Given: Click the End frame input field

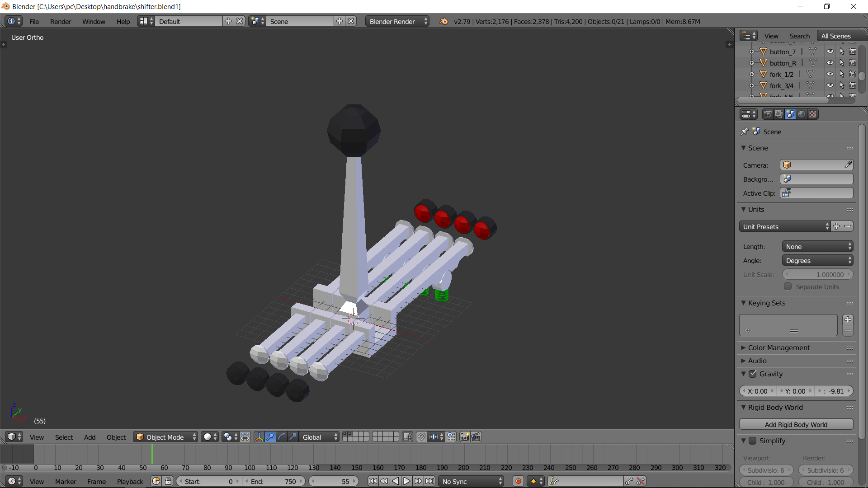Looking at the screenshot, I should click(274, 482).
